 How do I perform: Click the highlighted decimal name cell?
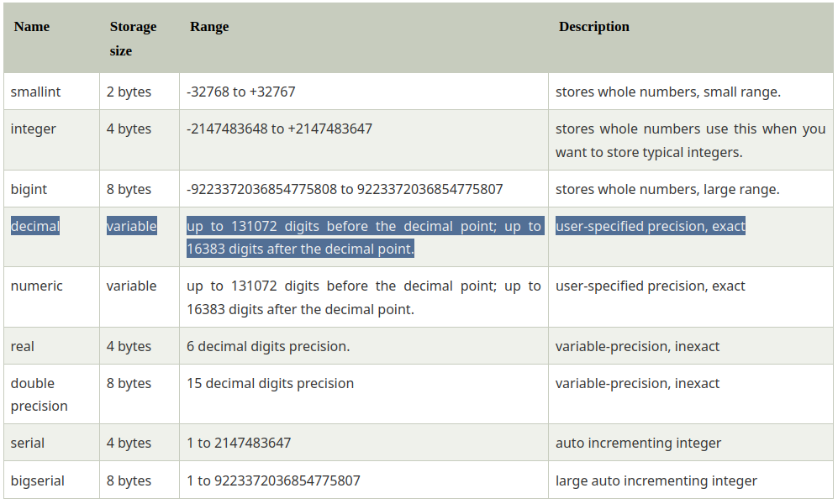(x=35, y=226)
